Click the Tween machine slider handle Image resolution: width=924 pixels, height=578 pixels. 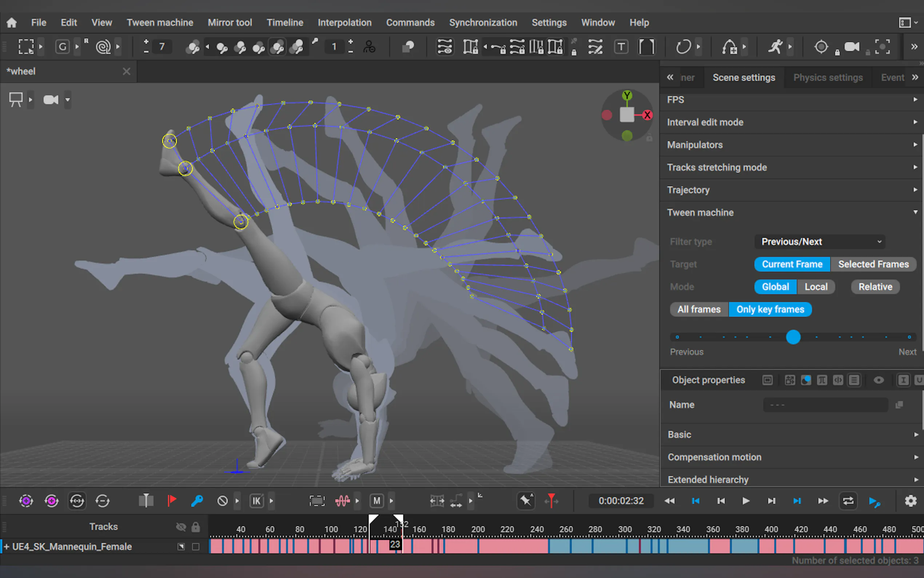pyautogui.click(x=793, y=337)
